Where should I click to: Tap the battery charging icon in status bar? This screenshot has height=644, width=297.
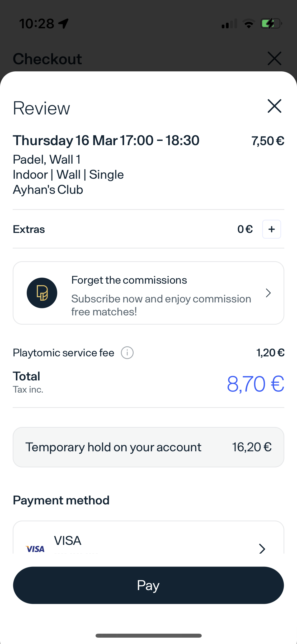coord(271,24)
